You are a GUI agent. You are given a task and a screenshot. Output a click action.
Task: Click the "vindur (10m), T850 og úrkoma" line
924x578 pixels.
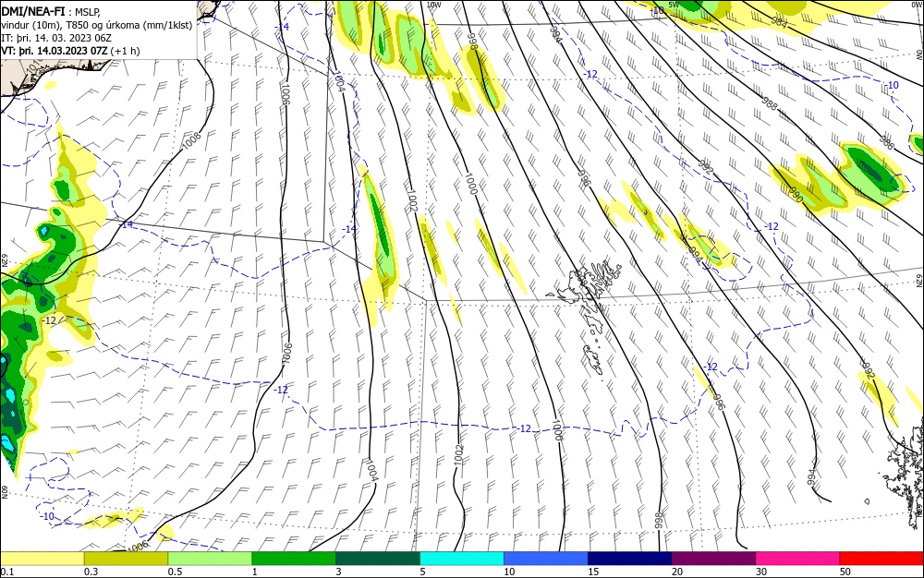(x=97, y=25)
